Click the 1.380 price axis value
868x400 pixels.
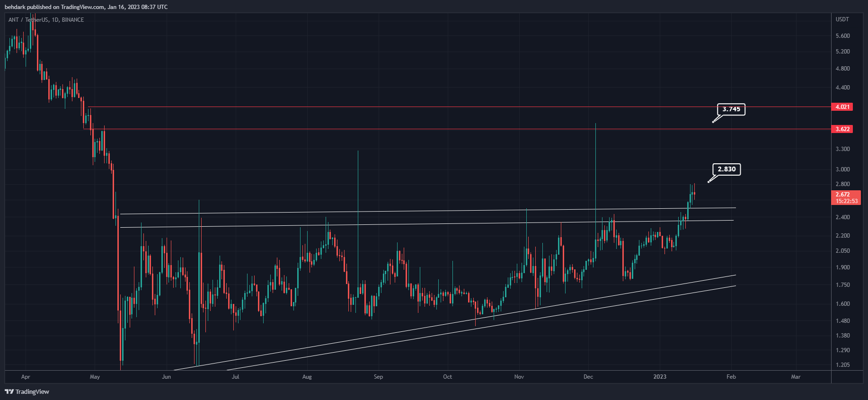pos(842,336)
